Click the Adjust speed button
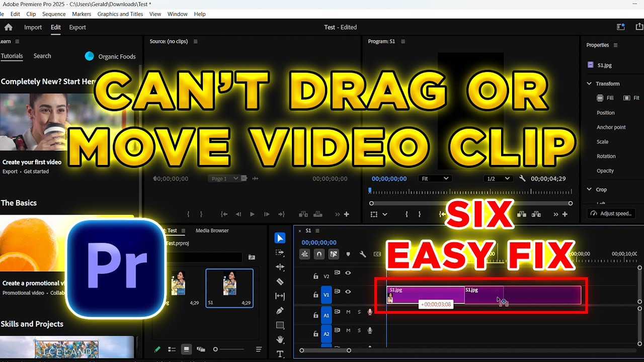Image resolution: width=644 pixels, height=362 pixels. tap(610, 214)
